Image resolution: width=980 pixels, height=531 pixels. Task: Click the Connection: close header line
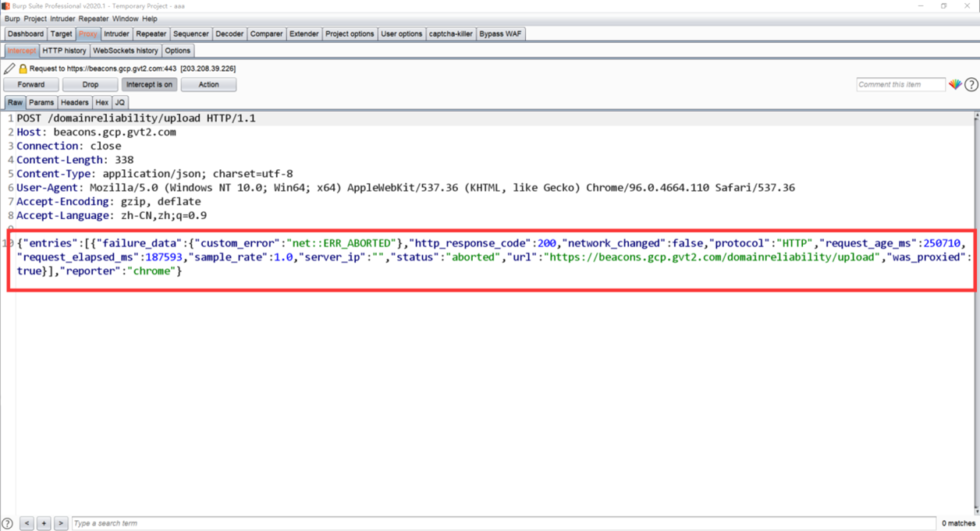tap(69, 146)
